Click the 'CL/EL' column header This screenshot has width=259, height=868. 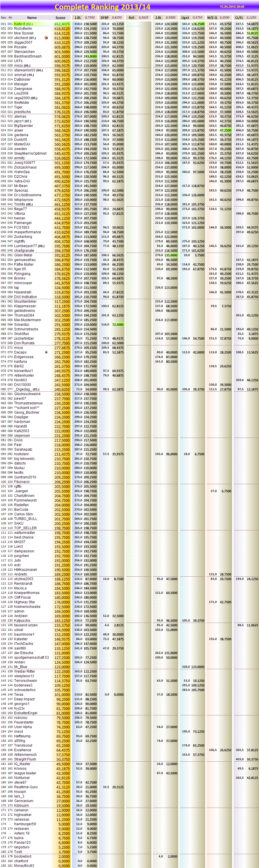coord(239,18)
